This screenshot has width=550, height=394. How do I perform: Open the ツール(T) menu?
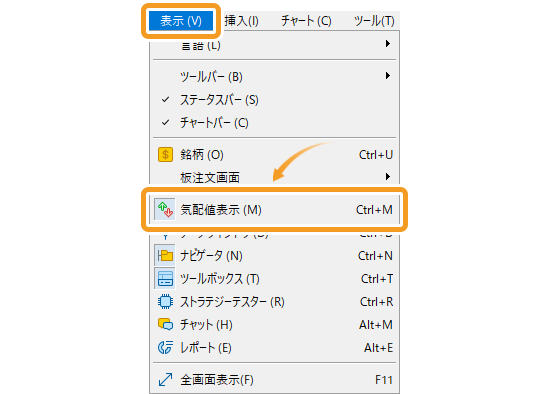click(374, 21)
